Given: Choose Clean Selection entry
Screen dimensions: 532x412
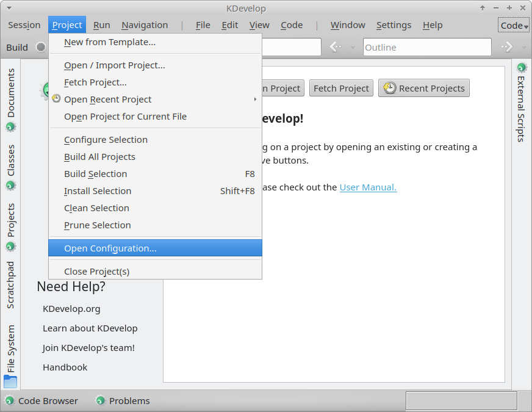Looking at the screenshot, I should [x=156, y=208].
